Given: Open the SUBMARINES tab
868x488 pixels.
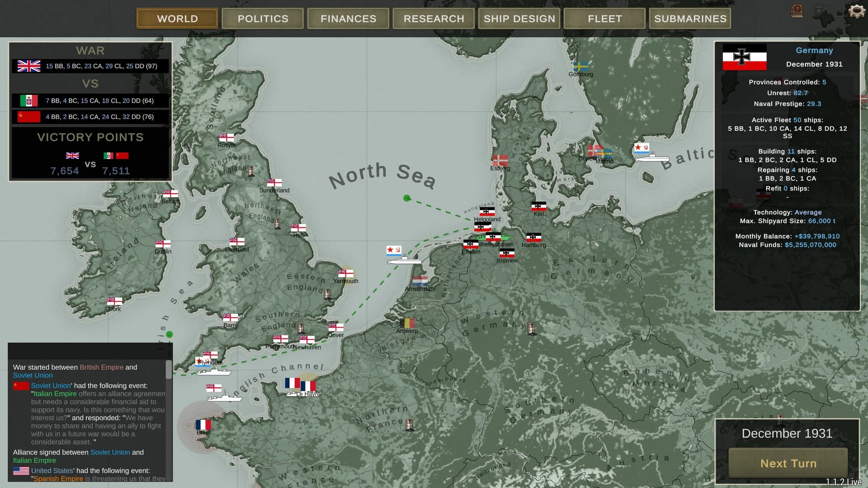Looking at the screenshot, I should tap(690, 19).
